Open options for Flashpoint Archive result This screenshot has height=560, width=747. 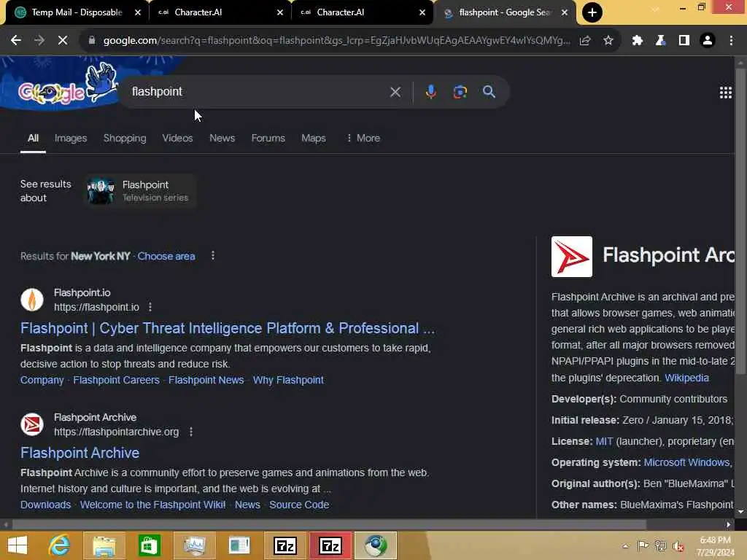tap(191, 432)
